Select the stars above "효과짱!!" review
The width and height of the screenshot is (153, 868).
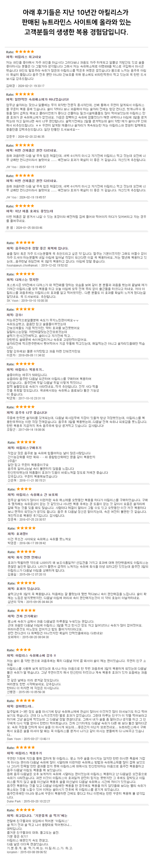coord(26,528)
